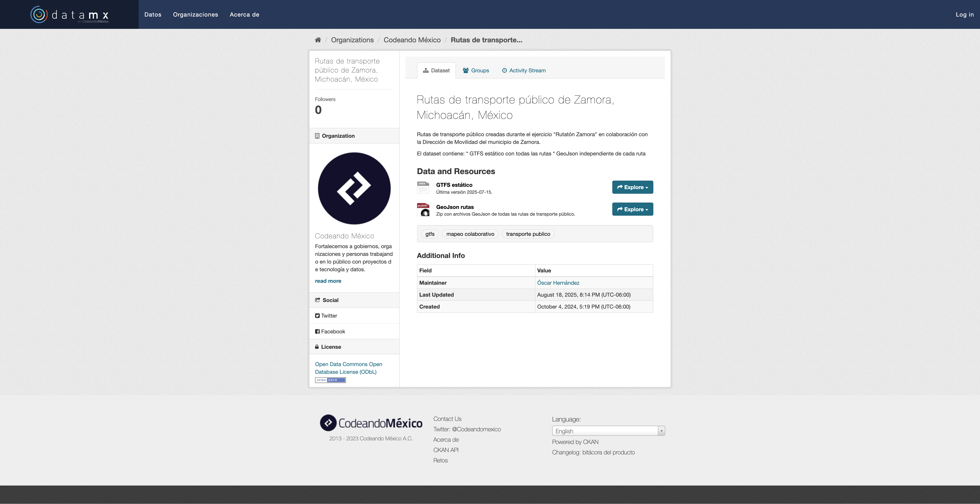Screen dimensions: 980x504
Task: Click read more under Codeando México
Action: [328, 281]
